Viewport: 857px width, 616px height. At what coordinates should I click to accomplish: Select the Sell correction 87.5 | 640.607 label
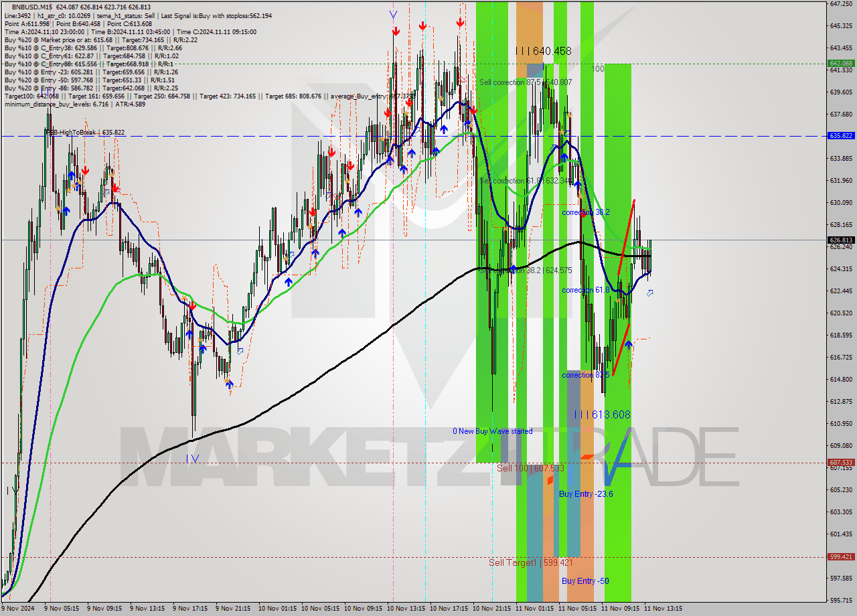[526, 82]
